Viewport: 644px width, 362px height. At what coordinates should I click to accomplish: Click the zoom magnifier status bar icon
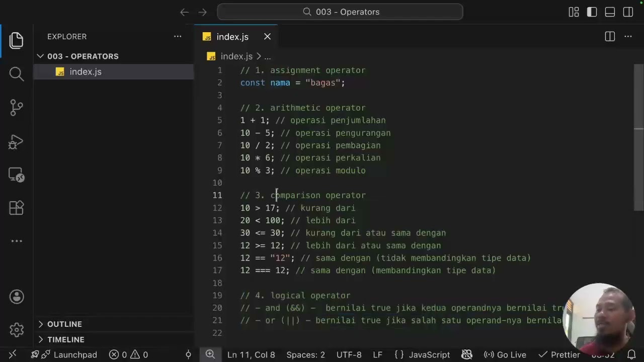point(210,354)
